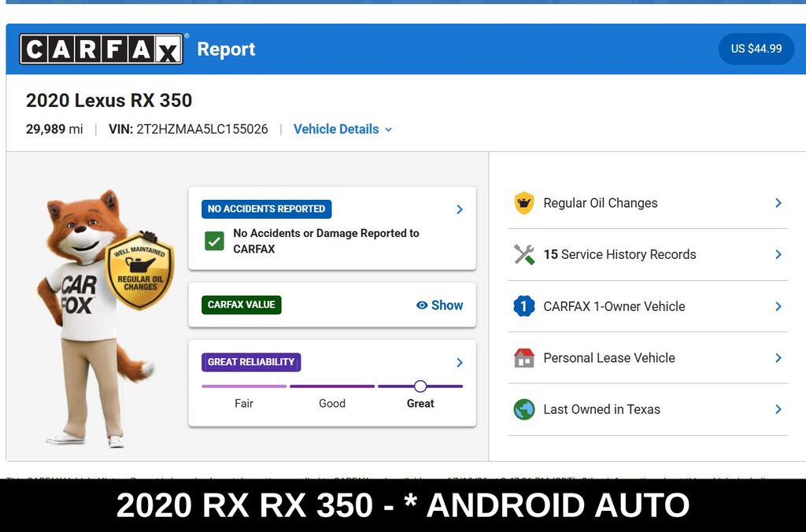This screenshot has height=532, width=806.
Task: Open 15 Service History Records
Action: [648, 254]
